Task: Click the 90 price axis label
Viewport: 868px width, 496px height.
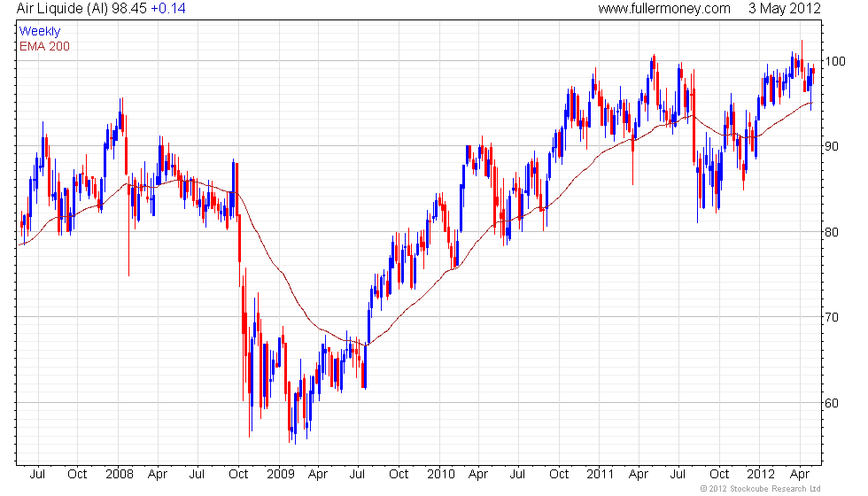Action: tap(832, 147)
